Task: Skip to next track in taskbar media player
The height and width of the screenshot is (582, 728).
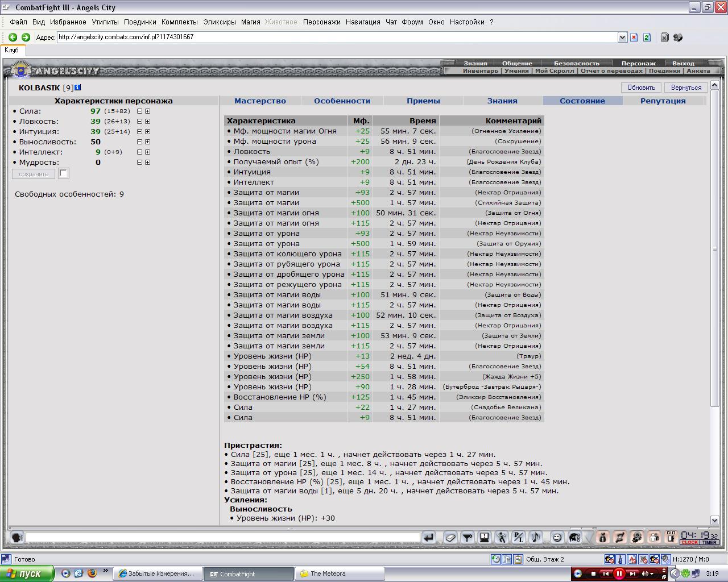Action: (x=632, y=573)
